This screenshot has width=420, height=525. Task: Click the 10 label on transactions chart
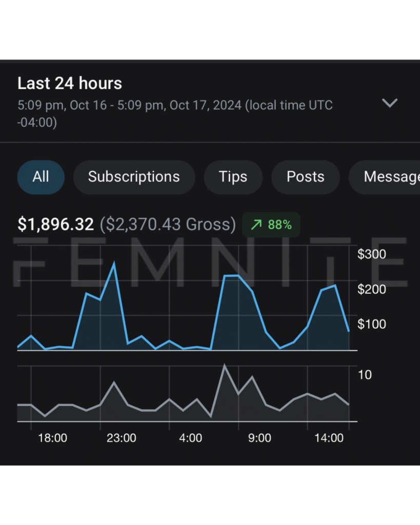(x=365, y=375)
